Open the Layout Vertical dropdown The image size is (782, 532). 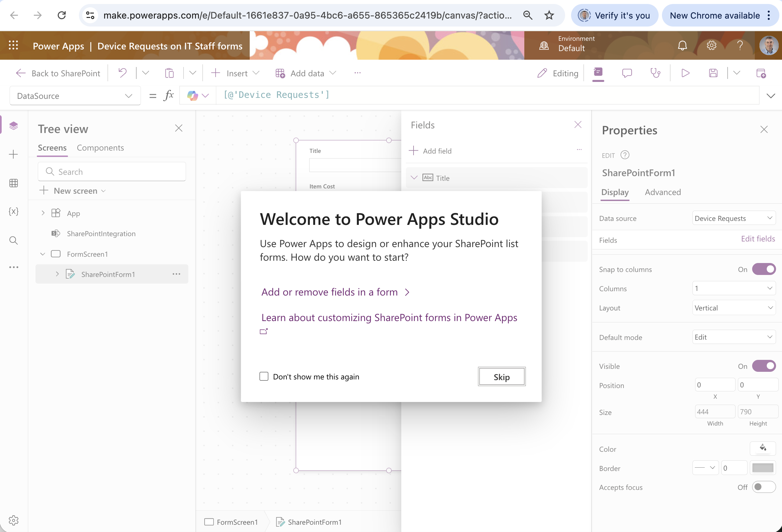[734, 307]
